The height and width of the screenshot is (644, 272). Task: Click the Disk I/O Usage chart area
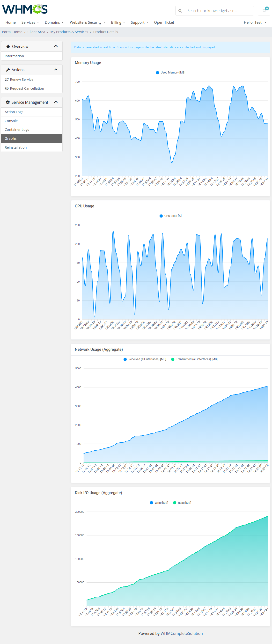[x=176, y=559]
